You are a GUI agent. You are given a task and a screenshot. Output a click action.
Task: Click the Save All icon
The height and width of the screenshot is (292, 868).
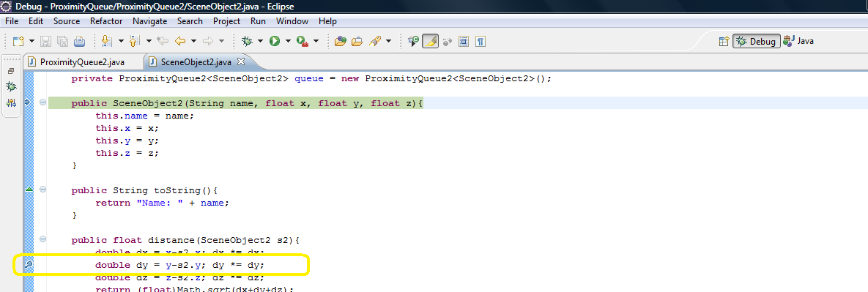coord(62,41)
